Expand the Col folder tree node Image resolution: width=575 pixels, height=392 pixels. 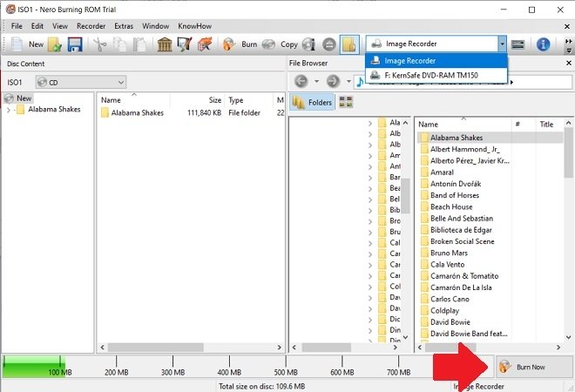[x=370, y=287]
